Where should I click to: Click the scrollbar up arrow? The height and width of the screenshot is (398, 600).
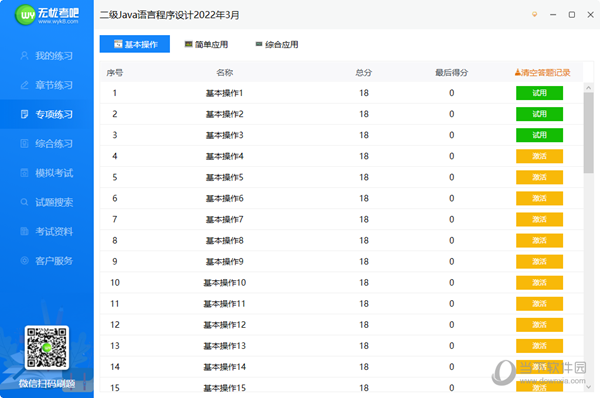point(589,88)
